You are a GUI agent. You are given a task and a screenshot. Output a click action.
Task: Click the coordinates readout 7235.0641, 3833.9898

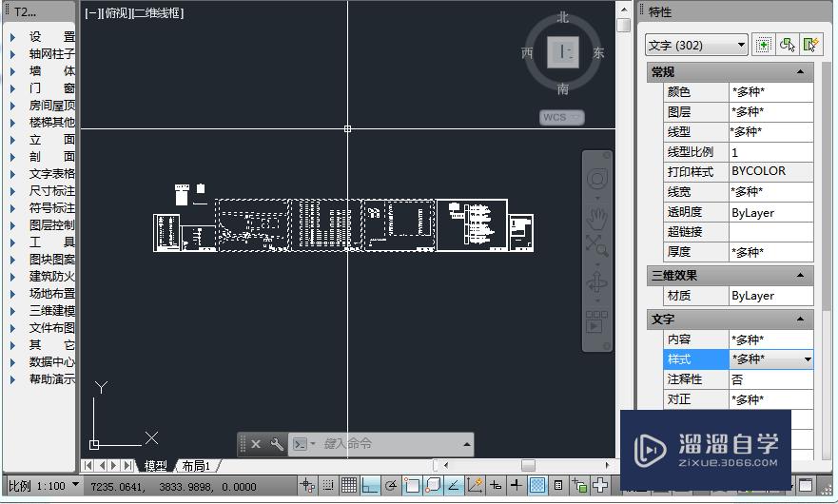tap(173, 486)
